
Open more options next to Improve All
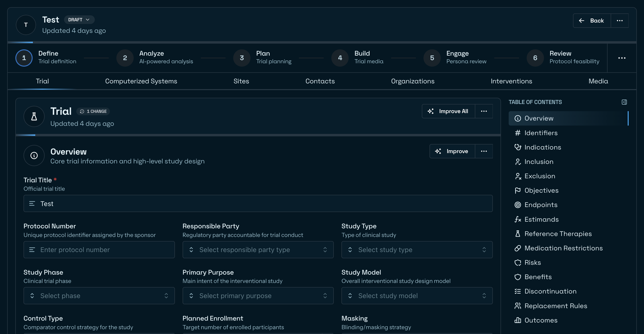484,111
